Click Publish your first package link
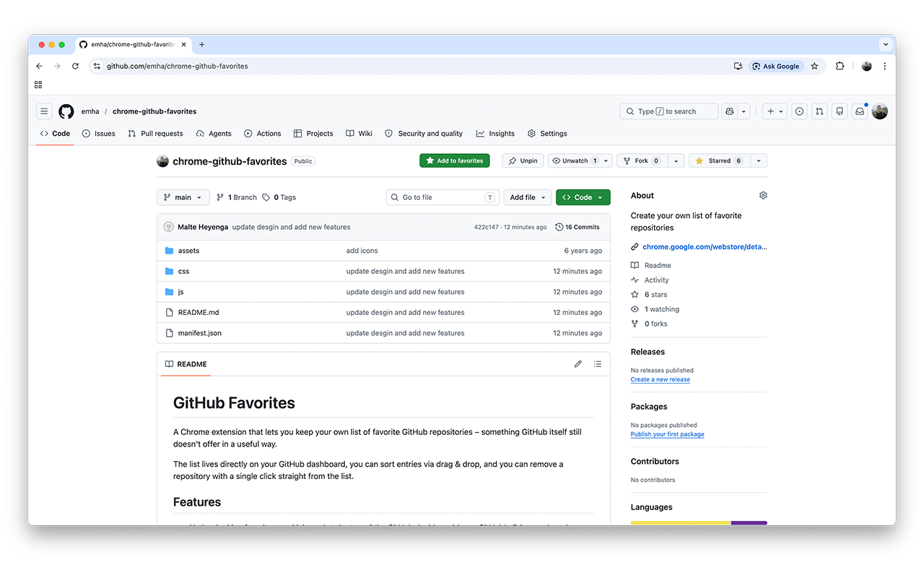The image size is (924, 578). point(667,434)
